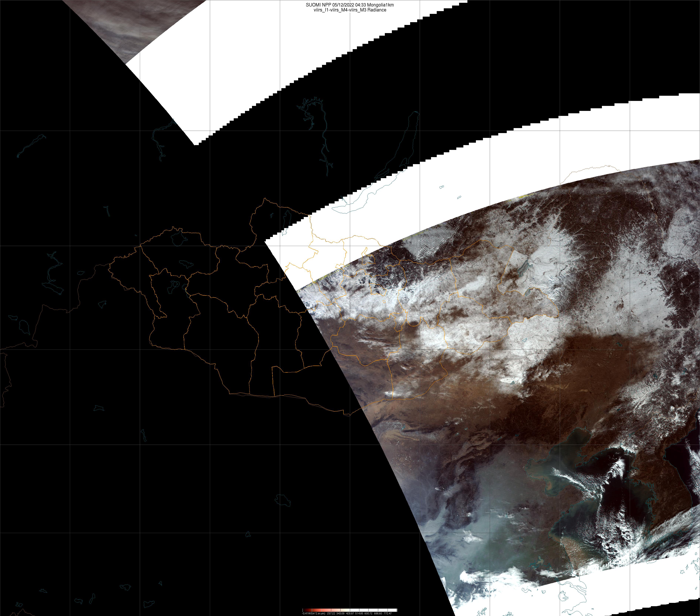Click the 600.72 colorbar label

pyautogui.click(x=369, y=613)
